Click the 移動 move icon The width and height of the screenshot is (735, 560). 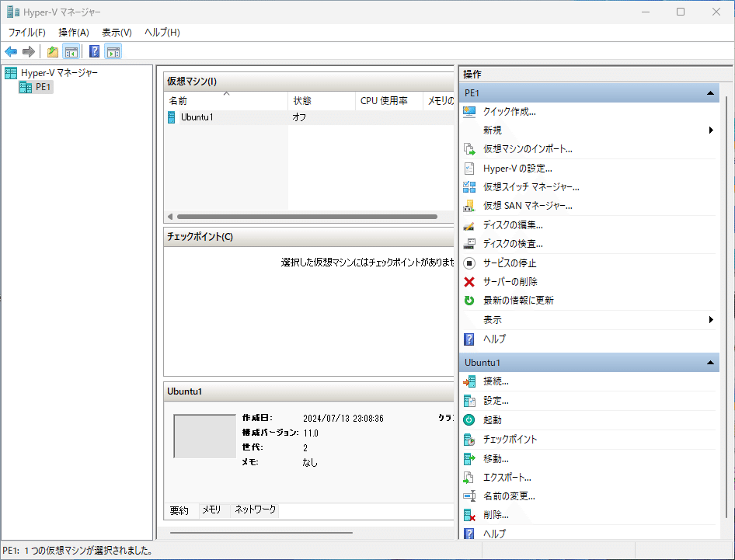[x=469, y=459]
